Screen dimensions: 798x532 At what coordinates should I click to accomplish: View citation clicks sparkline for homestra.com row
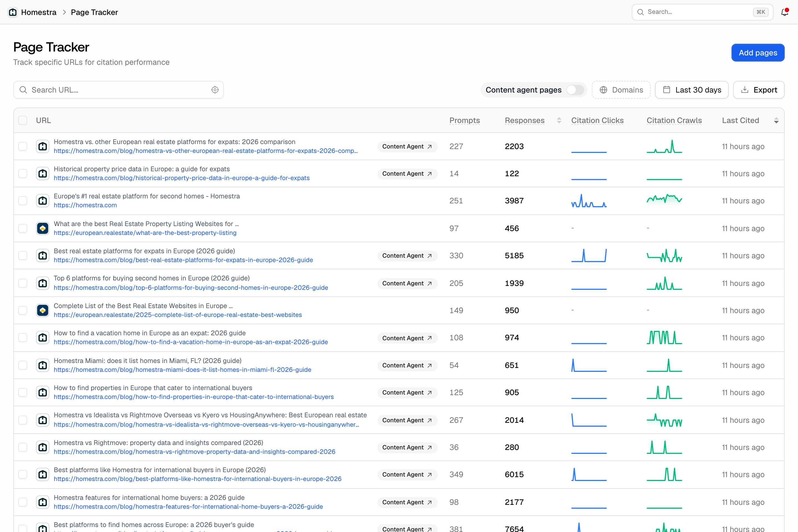[x=589, y=201]
